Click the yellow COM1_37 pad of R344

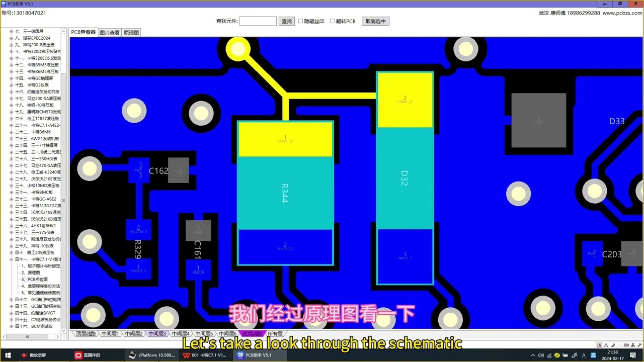(285, 139)
